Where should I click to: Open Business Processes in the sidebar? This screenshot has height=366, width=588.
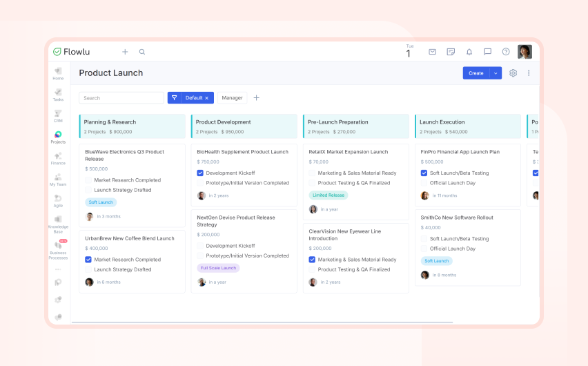pyautogui.click(x=58, y=251)
